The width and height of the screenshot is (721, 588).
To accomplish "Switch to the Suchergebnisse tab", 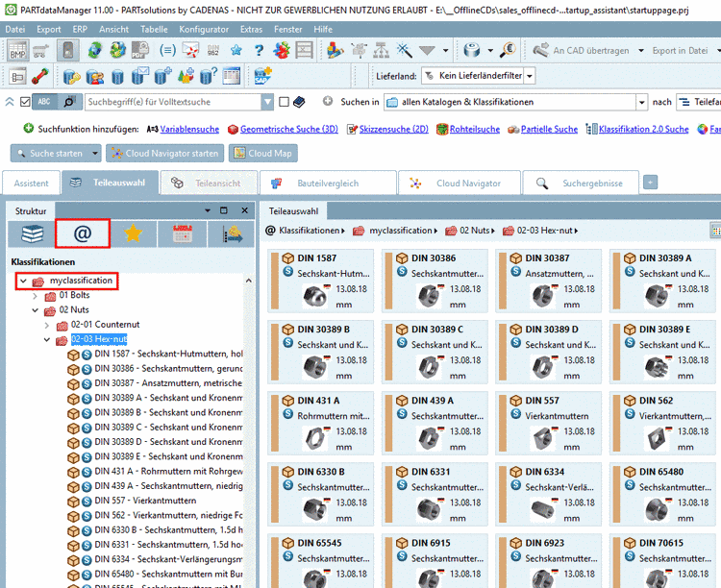I will pyautogui.click(x=581, y=183).
